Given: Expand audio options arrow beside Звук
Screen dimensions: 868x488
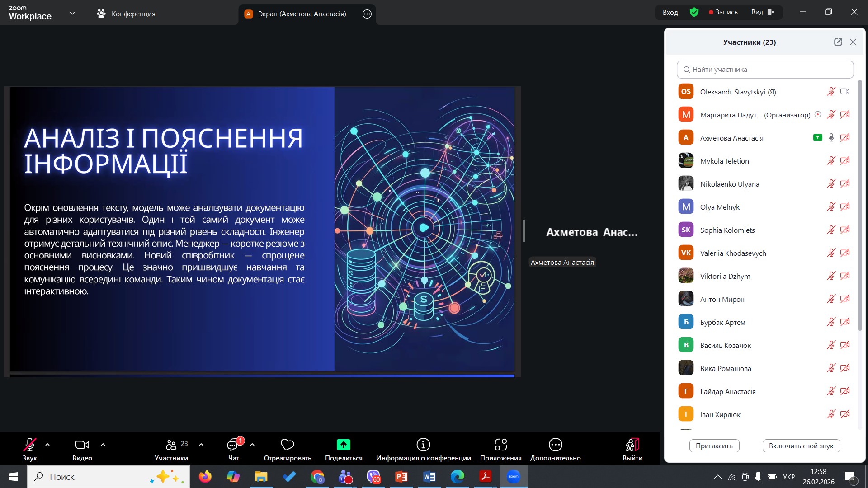Looking at the screenshot, I should [47, 445].
